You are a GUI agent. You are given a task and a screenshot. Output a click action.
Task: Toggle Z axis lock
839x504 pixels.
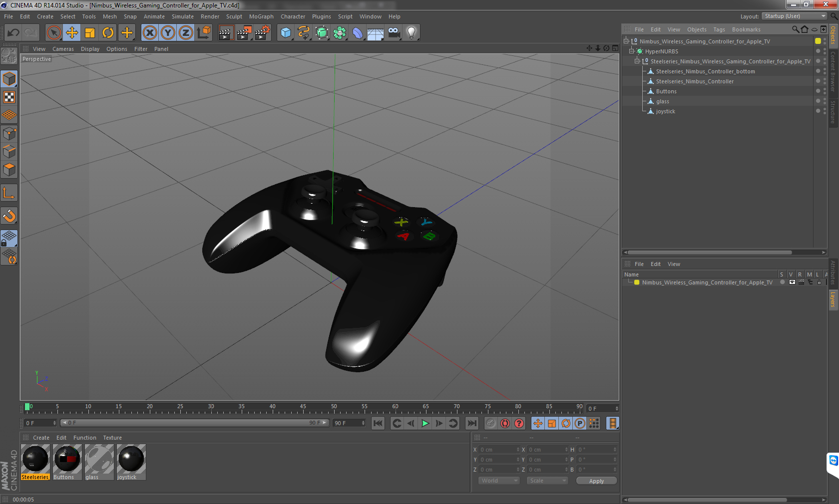(186, 33)
